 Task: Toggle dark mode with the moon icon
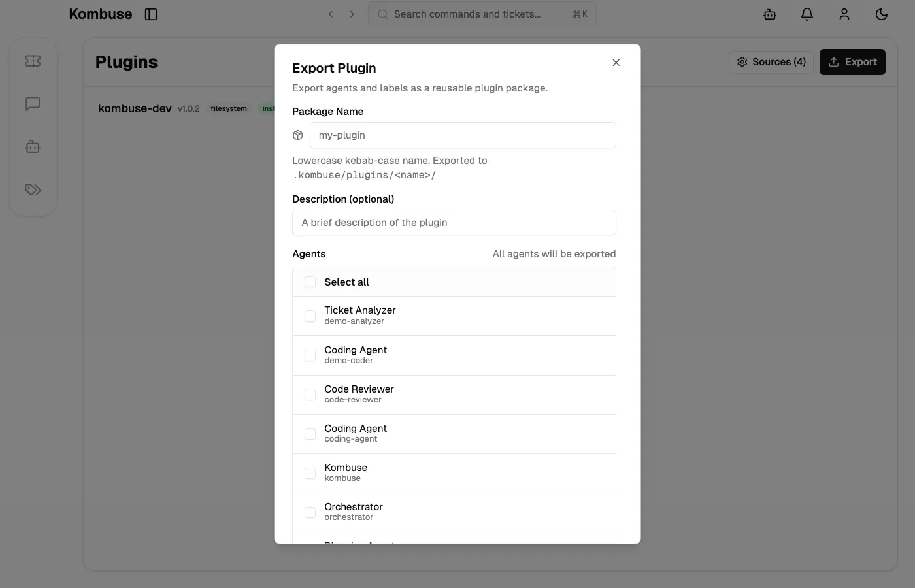click(881, 14)
